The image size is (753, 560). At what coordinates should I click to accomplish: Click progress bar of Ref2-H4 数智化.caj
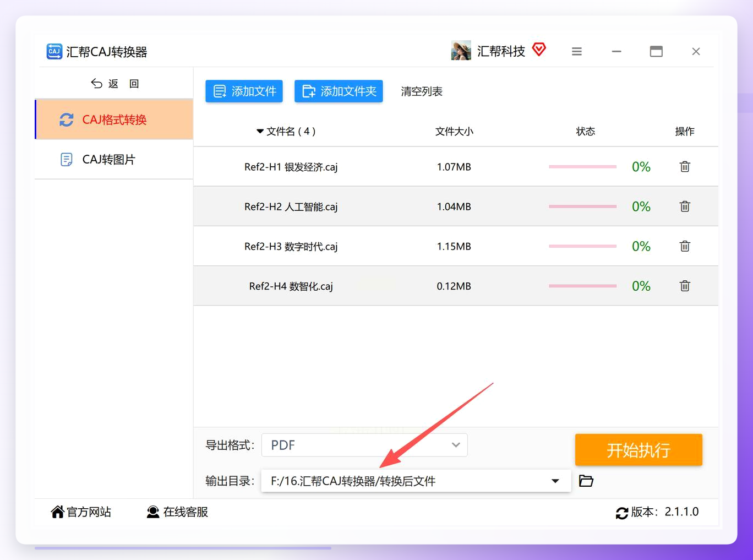click(x=582, y=286)
